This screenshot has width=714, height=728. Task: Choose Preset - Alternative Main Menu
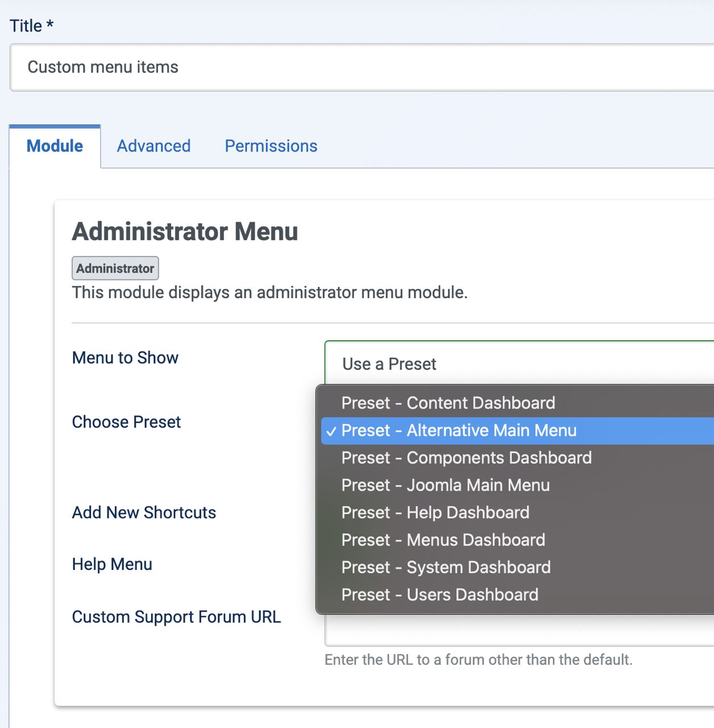[459, 431]
